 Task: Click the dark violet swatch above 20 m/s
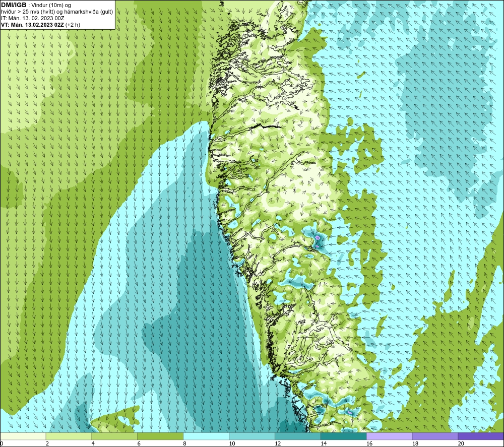coord(481,436)
